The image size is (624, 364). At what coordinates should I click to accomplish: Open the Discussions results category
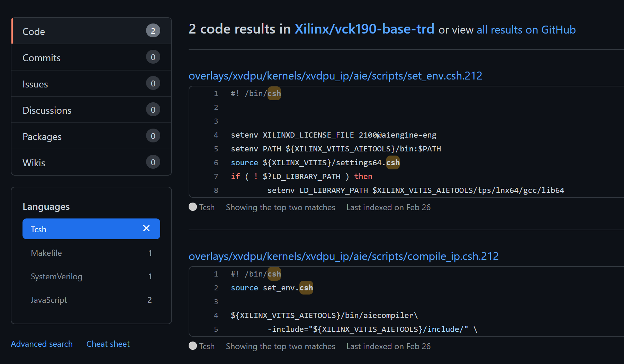91,110
